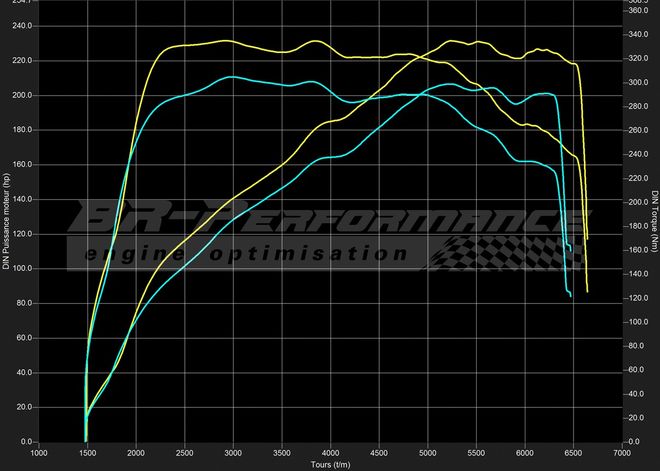660x471 pixels.
Task: Click the BR-Performance watermark logo
Action: coord(330,220)
